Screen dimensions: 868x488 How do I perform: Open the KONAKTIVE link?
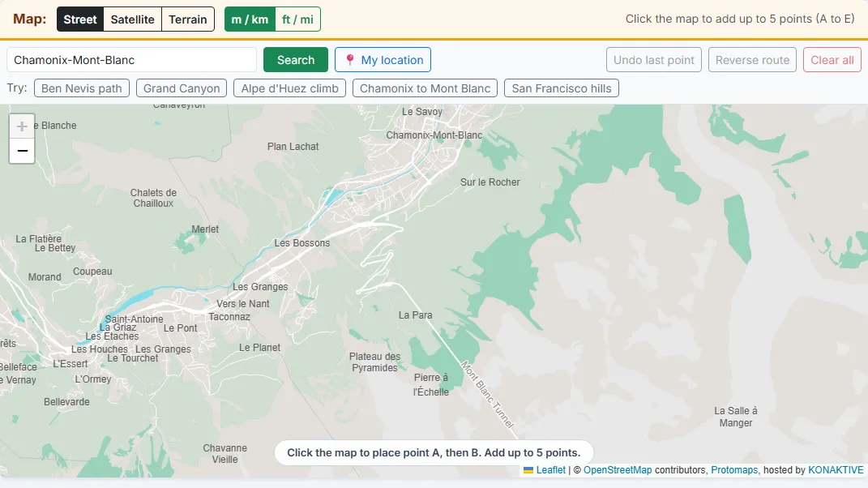[x=836, y=469]
